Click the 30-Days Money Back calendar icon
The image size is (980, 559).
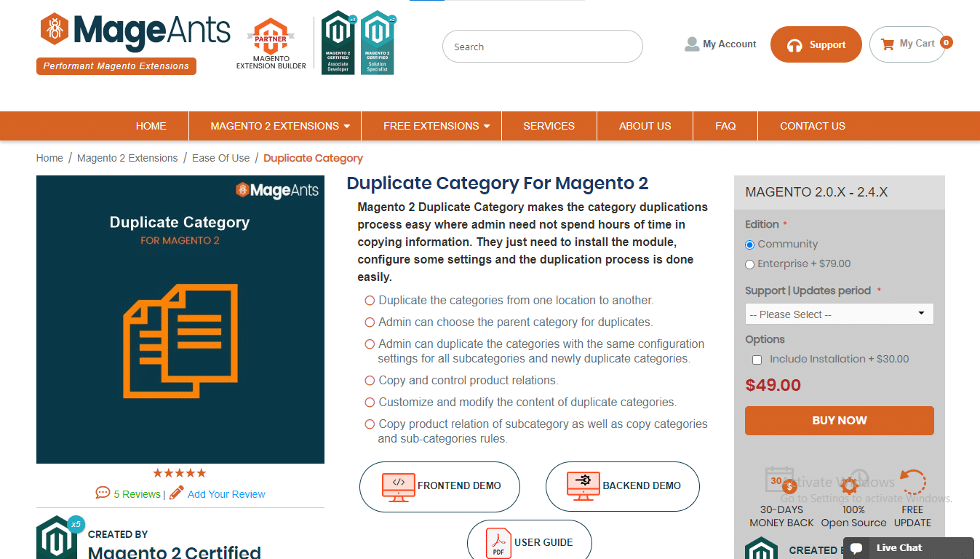(x=781, y=481)
